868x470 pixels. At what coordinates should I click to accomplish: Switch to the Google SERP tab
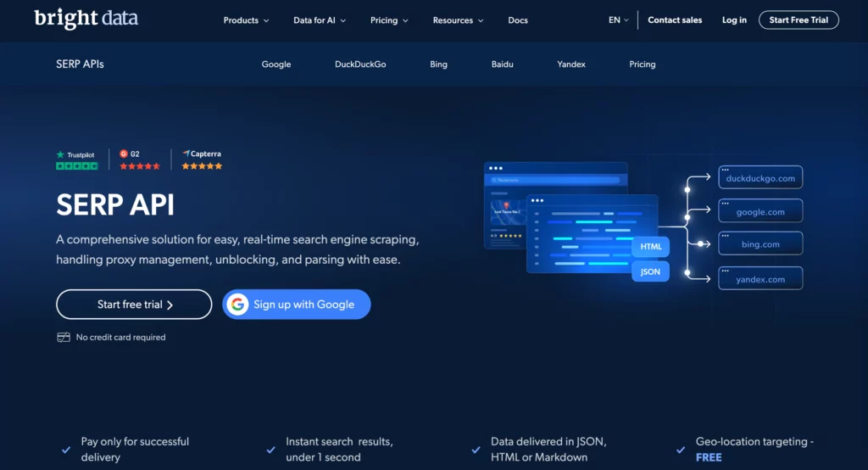[275, 64]
